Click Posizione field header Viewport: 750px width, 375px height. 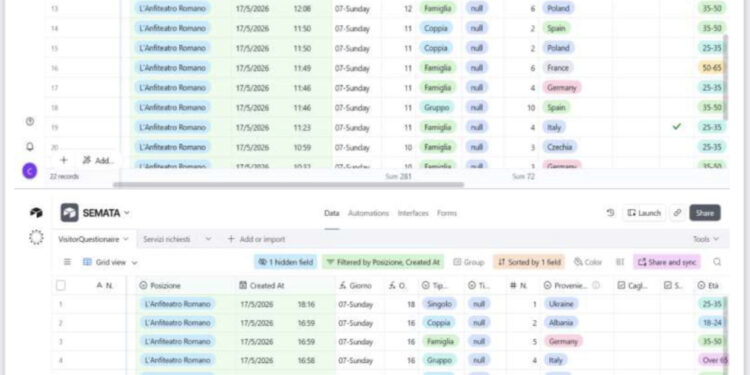click(x=186, y=286)
